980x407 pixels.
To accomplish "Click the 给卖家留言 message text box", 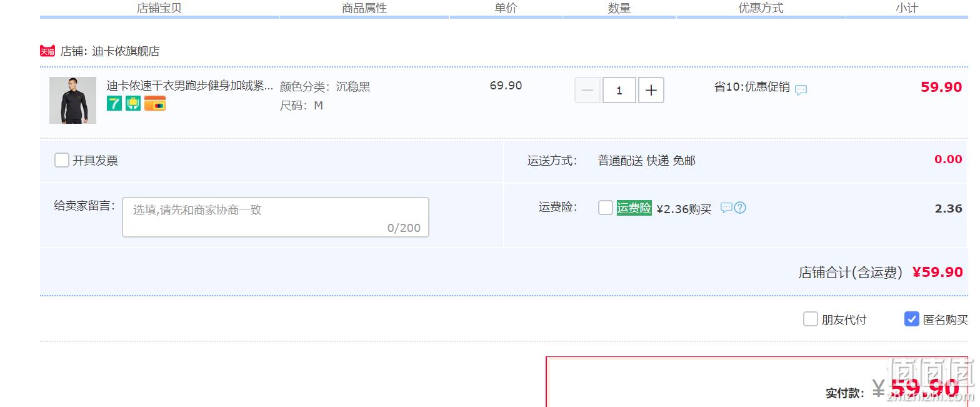I will (x=276, y=218).
